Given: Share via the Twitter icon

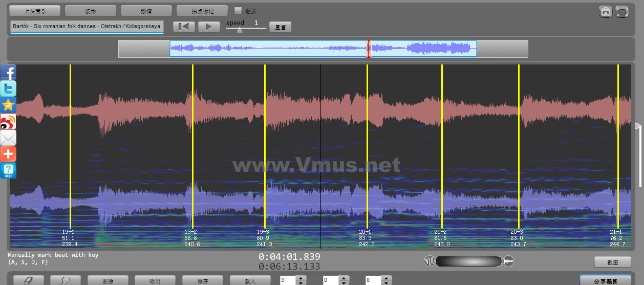Looking at the screenshot, I should [x=8, y=89].
